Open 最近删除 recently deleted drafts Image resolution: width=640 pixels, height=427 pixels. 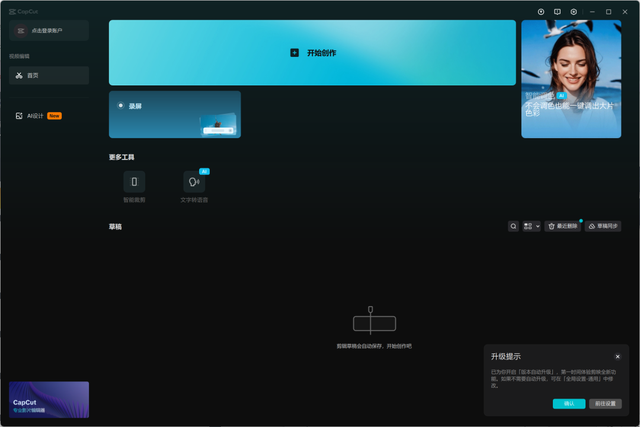[x=562, y=227]
